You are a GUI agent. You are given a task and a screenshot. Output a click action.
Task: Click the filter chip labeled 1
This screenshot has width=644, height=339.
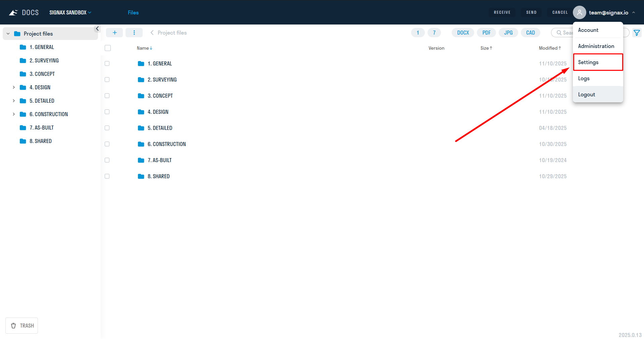click(x=418, y=33)
